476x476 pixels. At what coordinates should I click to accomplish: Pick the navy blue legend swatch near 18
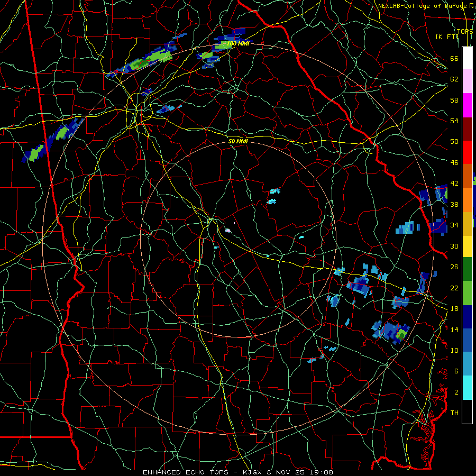[x=467, y=317]
